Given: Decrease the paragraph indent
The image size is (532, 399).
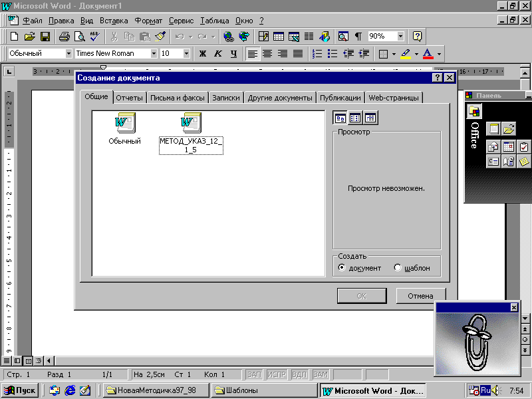Looking at the screenshot, I should click(x=348, y=54).
